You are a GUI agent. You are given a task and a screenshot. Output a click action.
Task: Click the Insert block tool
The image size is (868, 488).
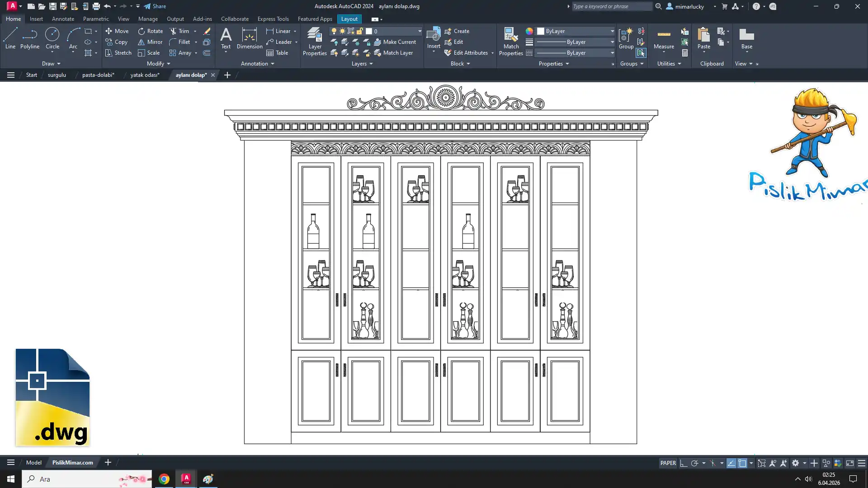pyautogui.click(x=433, y=38)
